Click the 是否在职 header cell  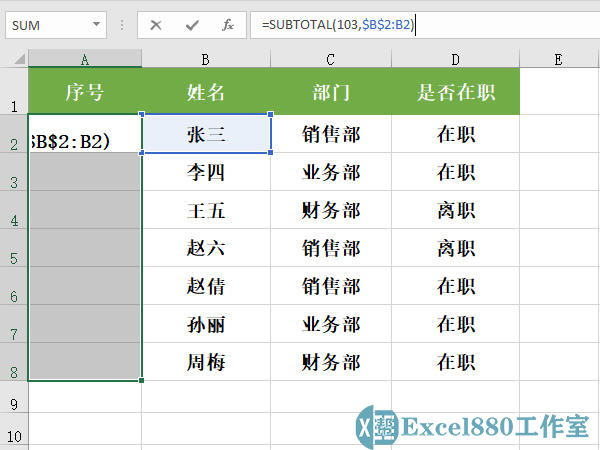tap(456, 93)
